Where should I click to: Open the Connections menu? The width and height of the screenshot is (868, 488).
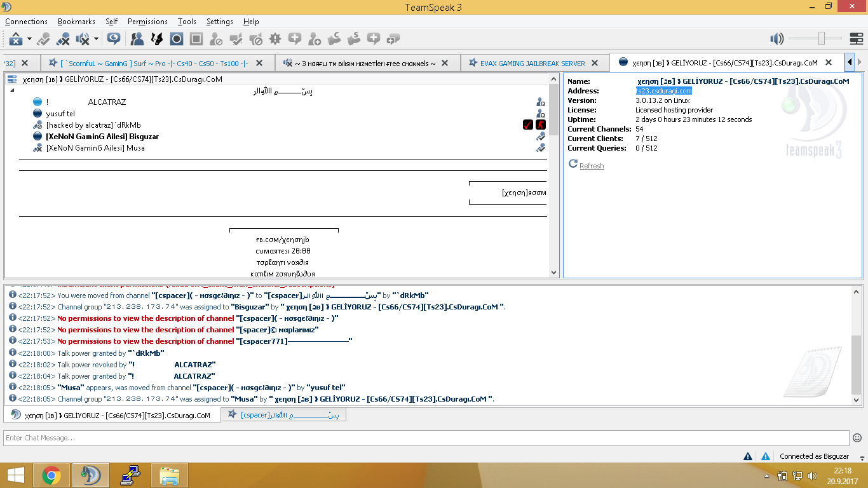[x=26, y=22]
